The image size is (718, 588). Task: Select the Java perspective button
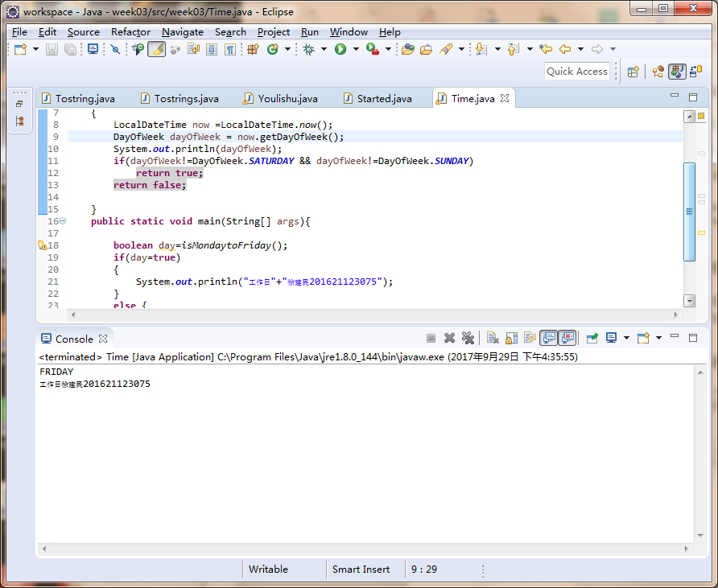tap(677, 72)
